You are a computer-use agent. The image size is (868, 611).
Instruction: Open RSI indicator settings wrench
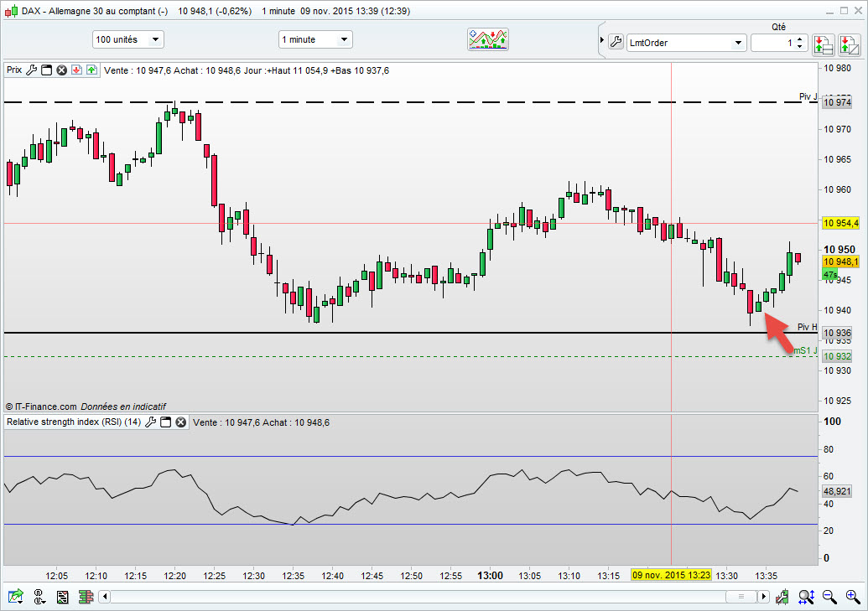151,422
